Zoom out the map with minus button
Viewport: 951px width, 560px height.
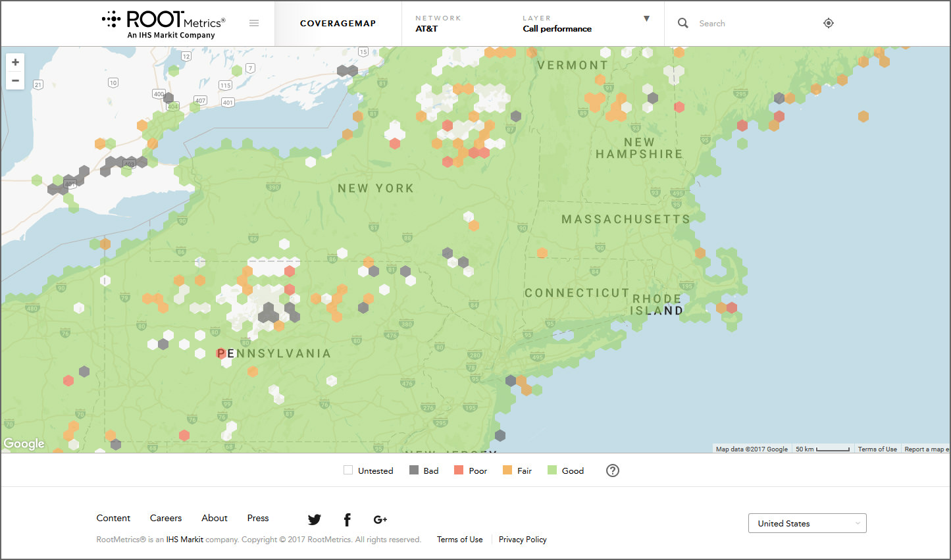(15, 80)
